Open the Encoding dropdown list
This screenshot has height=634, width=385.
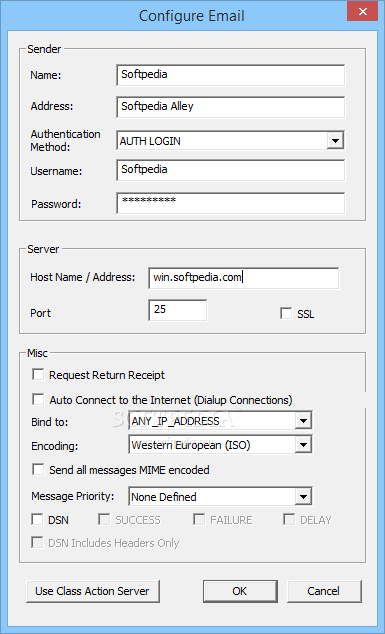[x=303, y=446]
